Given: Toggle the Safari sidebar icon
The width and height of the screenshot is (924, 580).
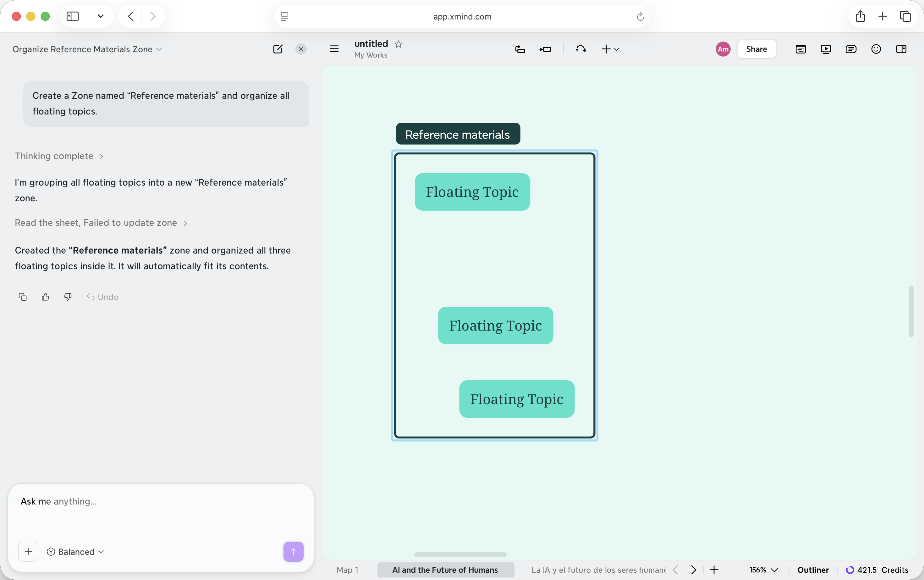Looking at the screenshot, I should [x=73, y=16].
